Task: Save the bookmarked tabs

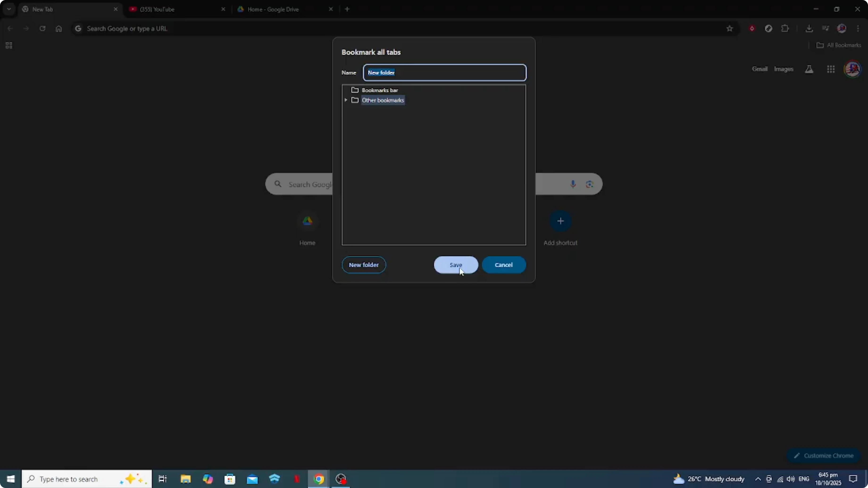Action: pos(455,265)
